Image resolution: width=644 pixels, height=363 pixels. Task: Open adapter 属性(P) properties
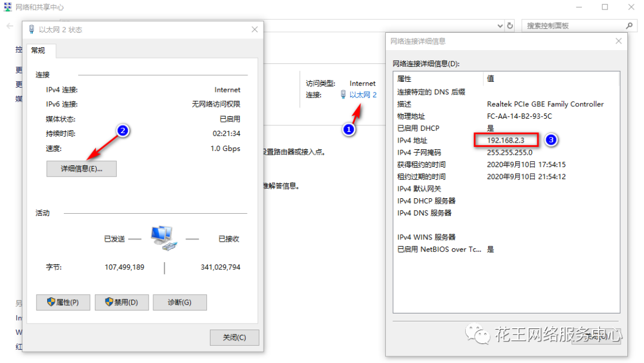63,302
